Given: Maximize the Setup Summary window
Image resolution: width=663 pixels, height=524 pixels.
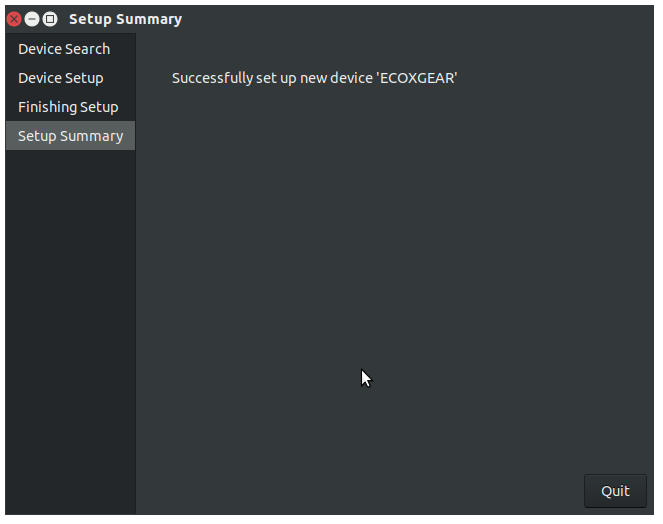Looking at the screenshot, I should click(x=50, y=19).
